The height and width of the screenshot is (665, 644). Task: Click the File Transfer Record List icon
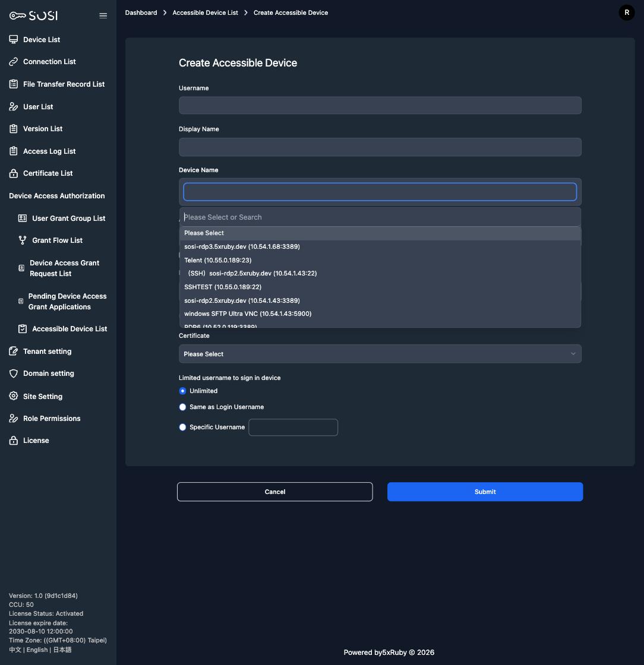pyautogui.click(x=14, y=84)
